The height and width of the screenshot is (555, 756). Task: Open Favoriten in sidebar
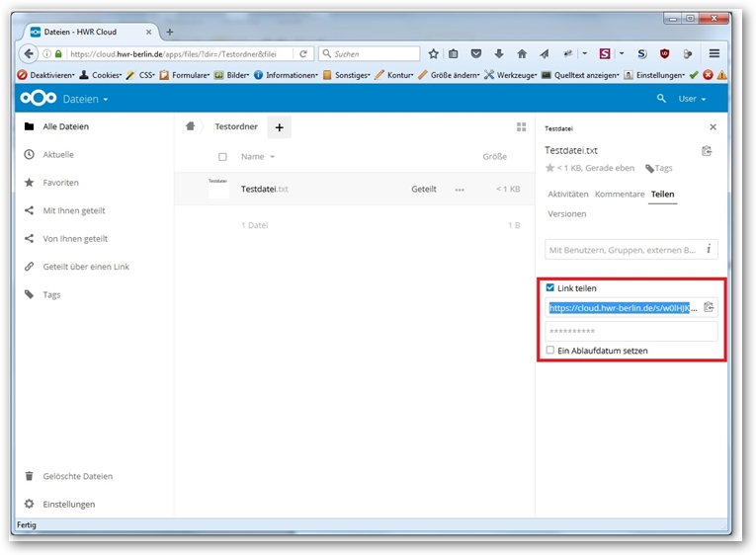point(60,183)
